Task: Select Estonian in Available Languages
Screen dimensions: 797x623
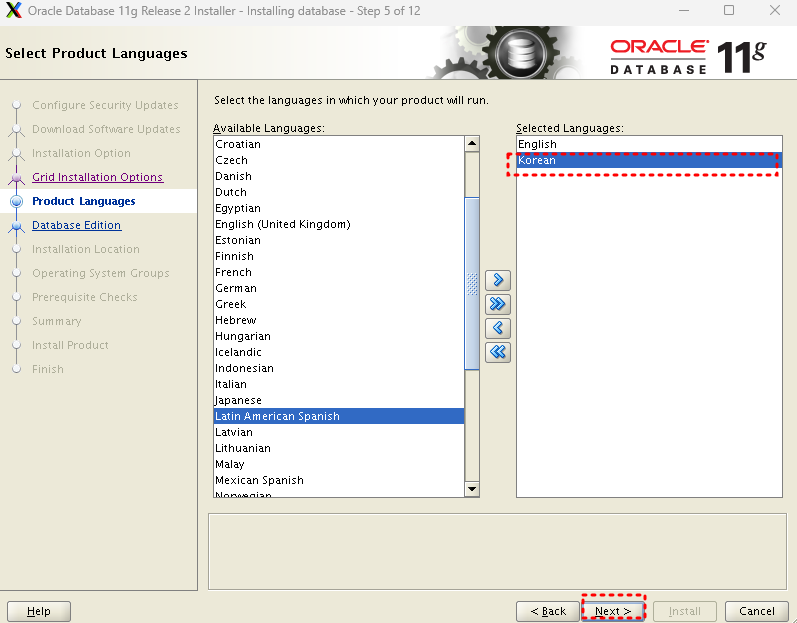Action: pos(339,240)
